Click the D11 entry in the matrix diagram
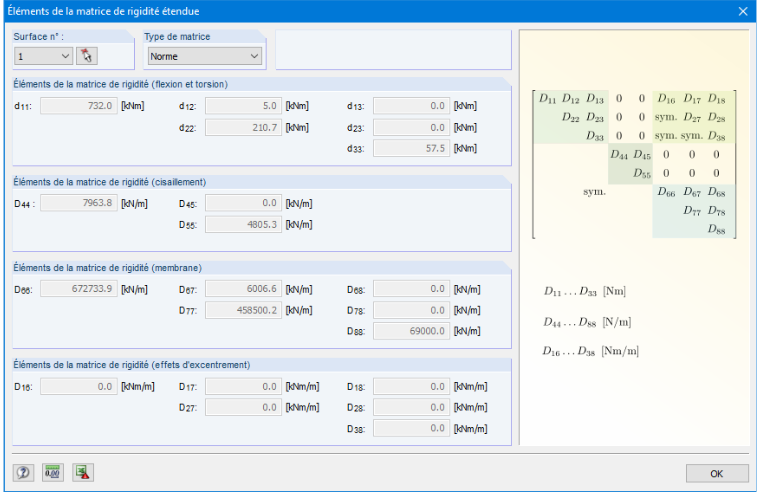Viewport: 760px width, 492px height. tap(548, 99)
